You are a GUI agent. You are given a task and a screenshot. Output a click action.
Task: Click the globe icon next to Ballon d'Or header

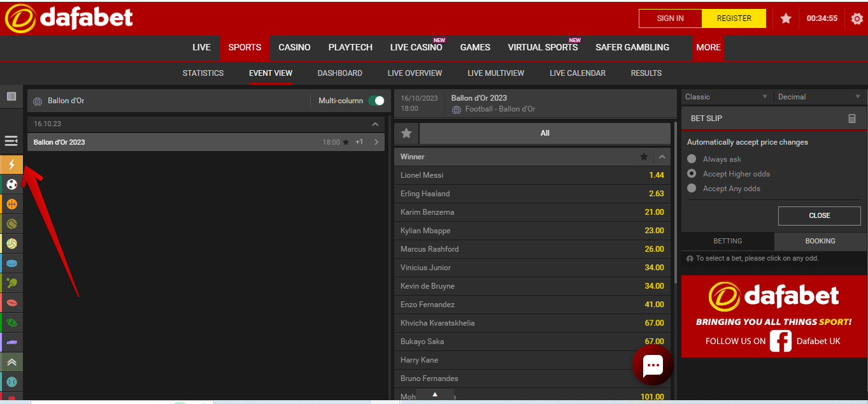38,101
